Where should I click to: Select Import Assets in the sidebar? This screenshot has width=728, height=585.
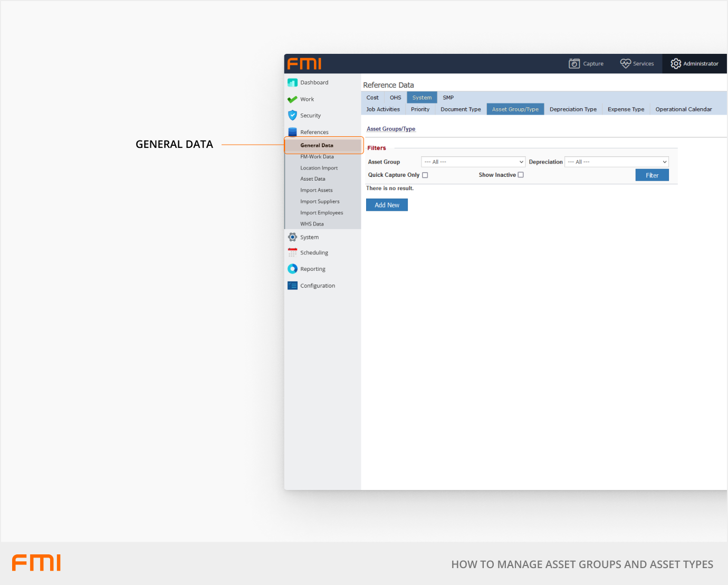pyautogui.click(x=317, y=190)
